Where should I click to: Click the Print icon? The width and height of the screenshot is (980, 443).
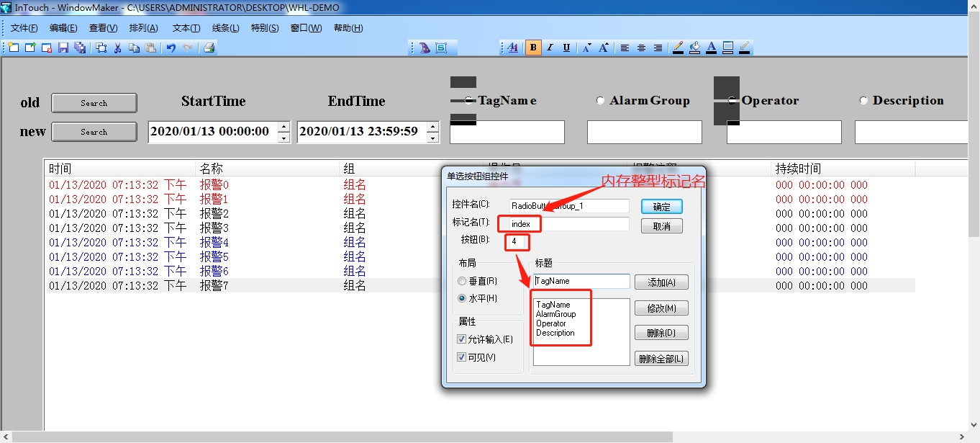[x=209, y=48]
